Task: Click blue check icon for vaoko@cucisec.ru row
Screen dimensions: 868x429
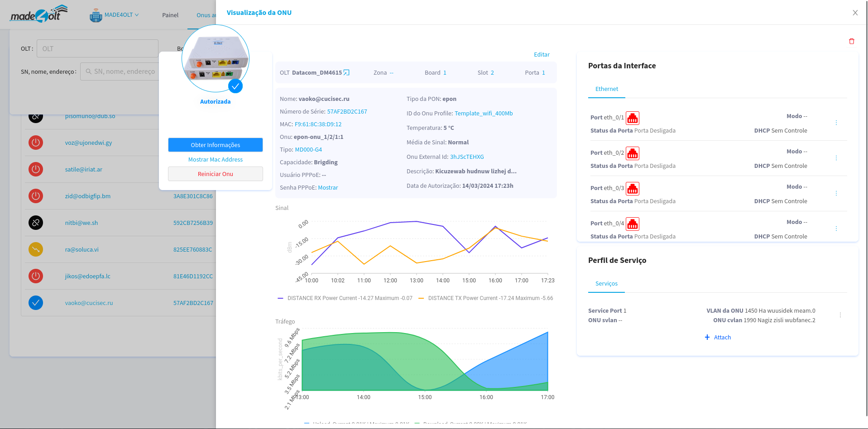Action: coord(36,303)
